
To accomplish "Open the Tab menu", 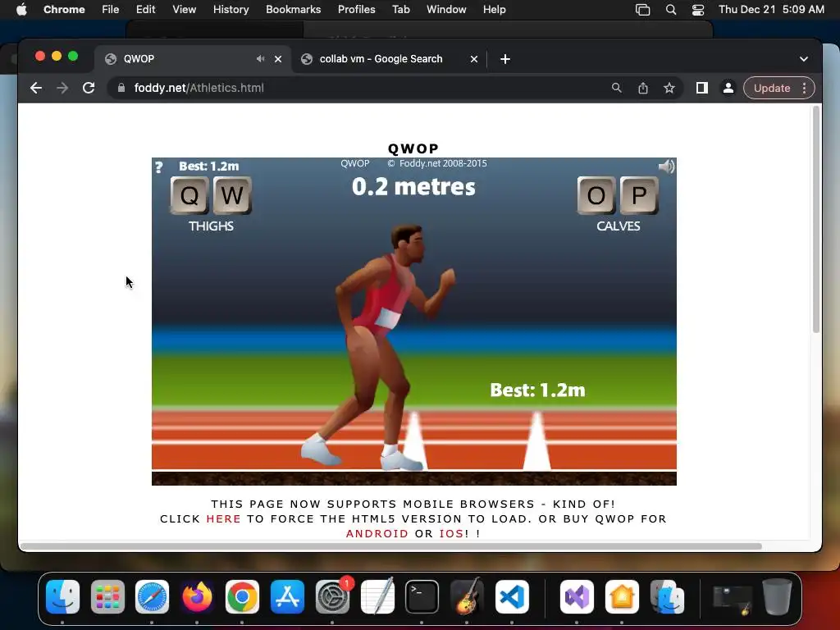I will [x=400, y=10].
